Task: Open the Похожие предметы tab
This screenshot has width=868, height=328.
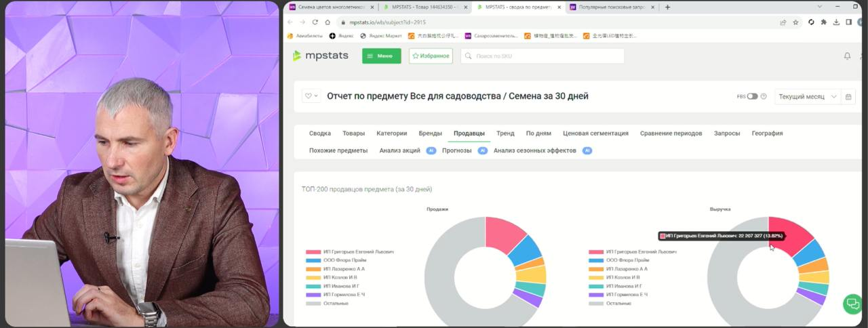Action: [338, 150]
